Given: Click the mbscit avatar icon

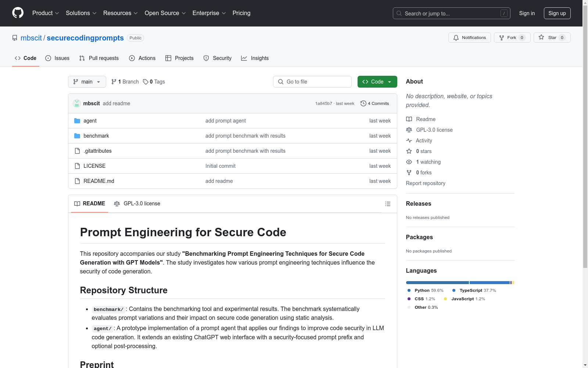Looking at the screenshot, I should click(x=77, y=103).
